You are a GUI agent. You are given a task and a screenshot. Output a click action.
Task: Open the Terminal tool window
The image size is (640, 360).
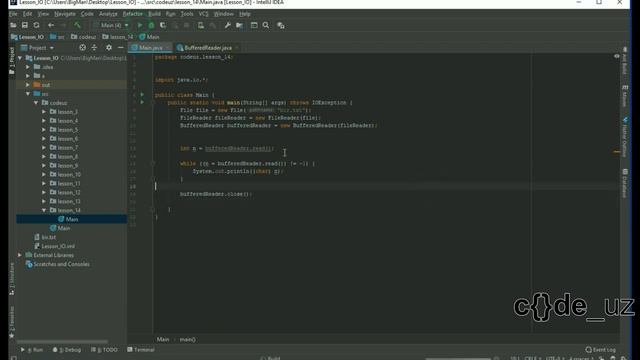pos(141,350)
